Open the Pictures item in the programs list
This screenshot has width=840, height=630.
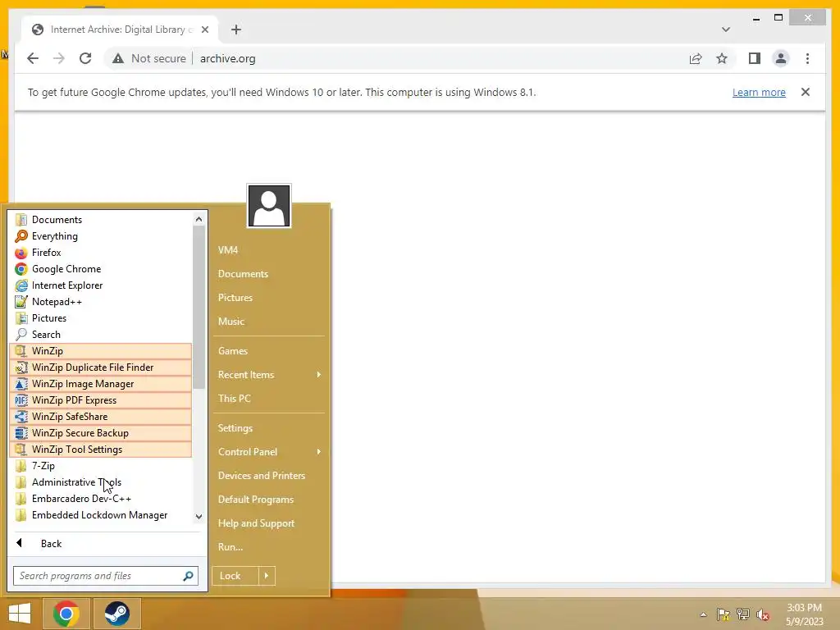click(101, 318)
